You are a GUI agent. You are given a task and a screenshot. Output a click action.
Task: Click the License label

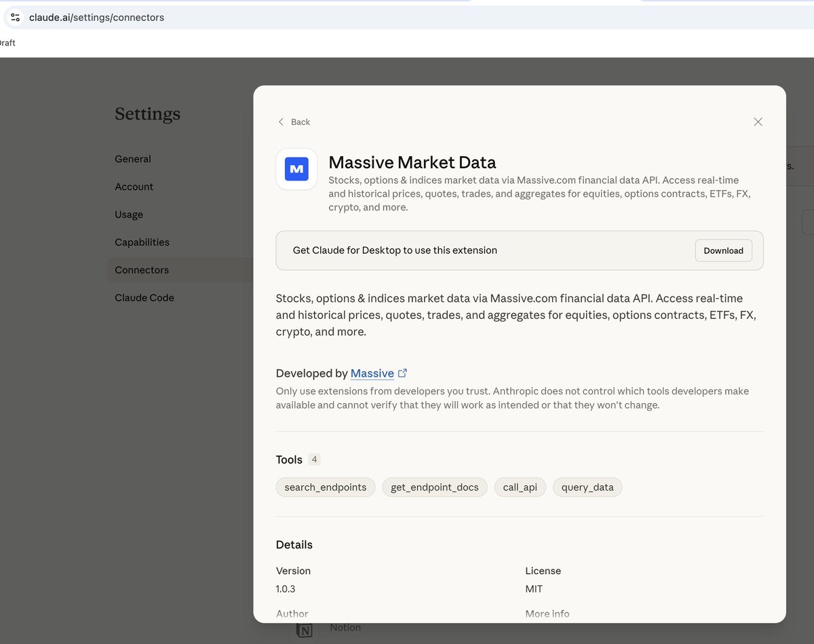543,571
